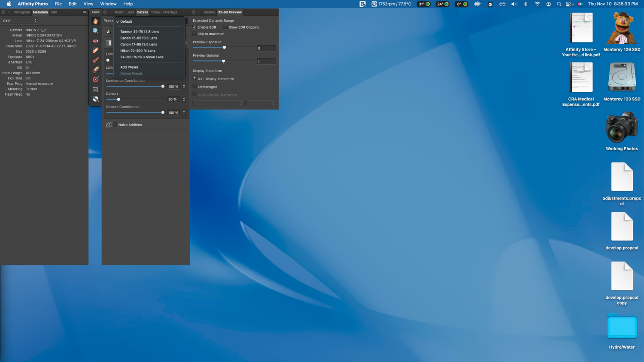
Task: Choose the Overlay Erase tool
Action: [95, 69]
